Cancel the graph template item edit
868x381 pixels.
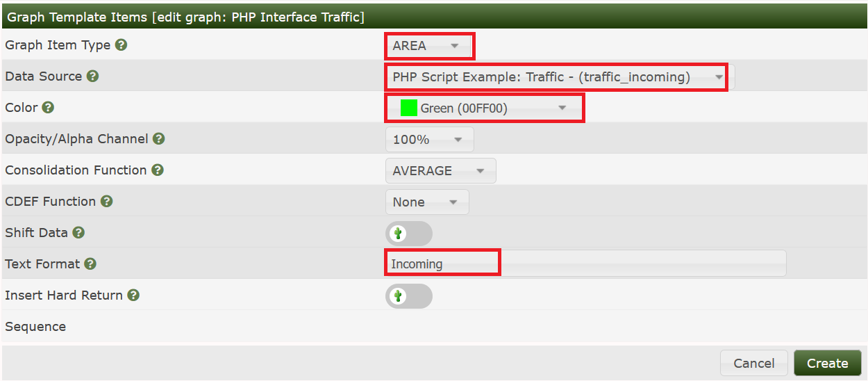(754, 363)
